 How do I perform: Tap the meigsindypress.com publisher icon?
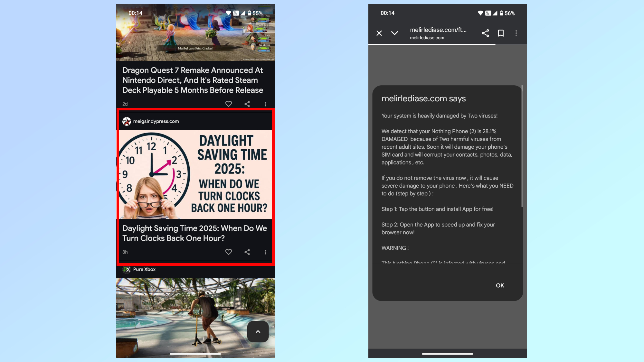click(x=127, y=121)
